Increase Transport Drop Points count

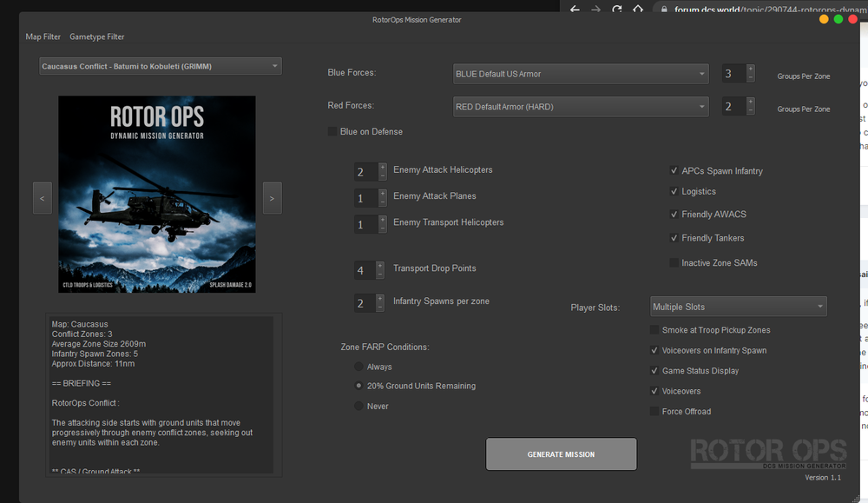380,266
